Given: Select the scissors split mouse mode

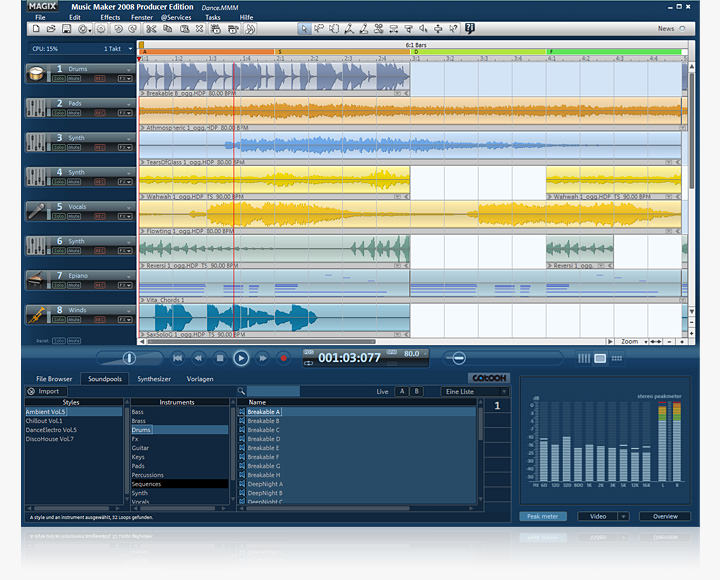Looking at the screenshot, I should click(x=378, y=29).
